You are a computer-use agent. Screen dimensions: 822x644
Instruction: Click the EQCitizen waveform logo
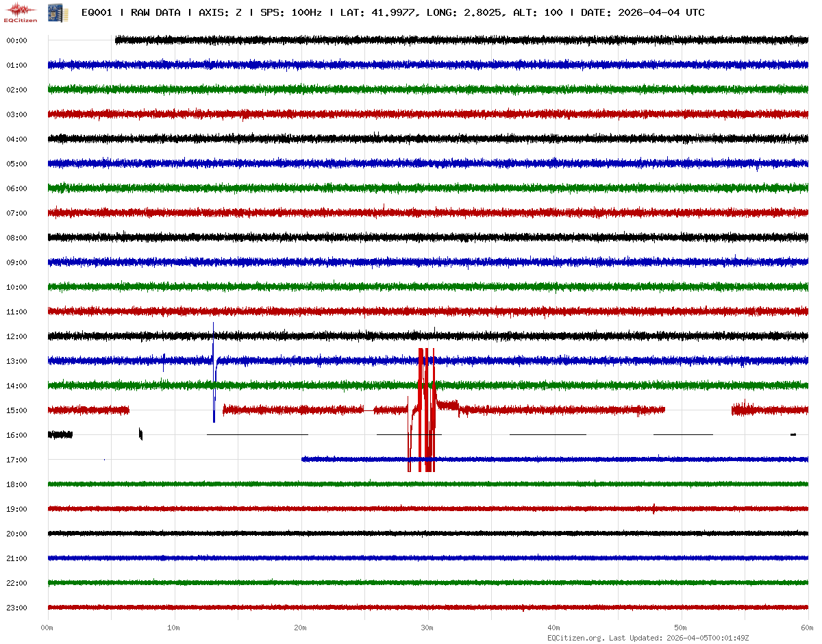pyautogui.click(x=21, y=12)
